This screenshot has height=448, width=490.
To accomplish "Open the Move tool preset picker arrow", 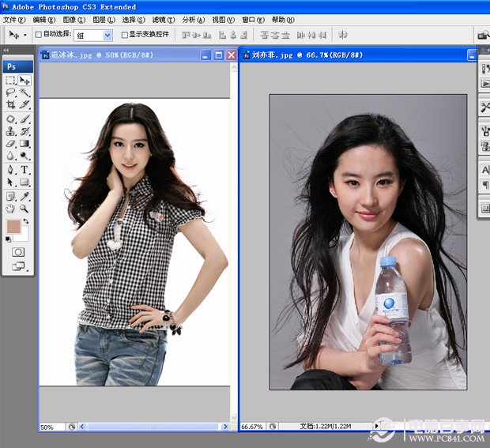I will tap(25, 35).
